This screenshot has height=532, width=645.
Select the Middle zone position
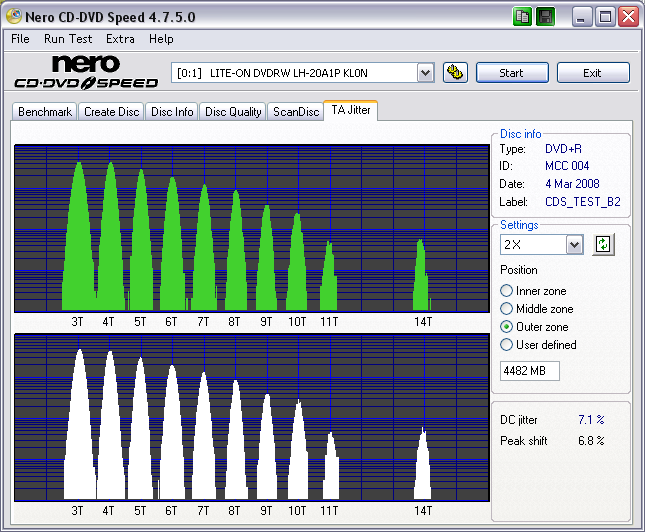(x=536, y=309)
